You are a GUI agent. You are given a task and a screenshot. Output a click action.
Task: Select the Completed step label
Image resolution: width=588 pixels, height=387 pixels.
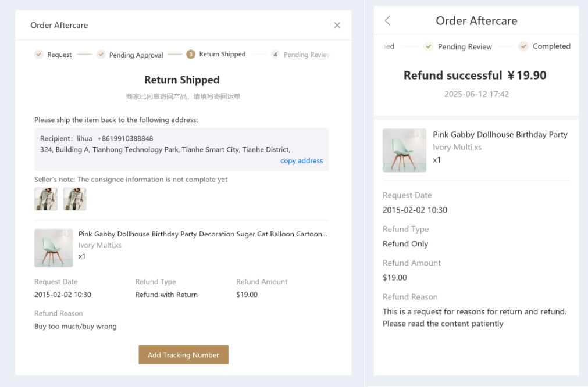click(x=551, y=46)
